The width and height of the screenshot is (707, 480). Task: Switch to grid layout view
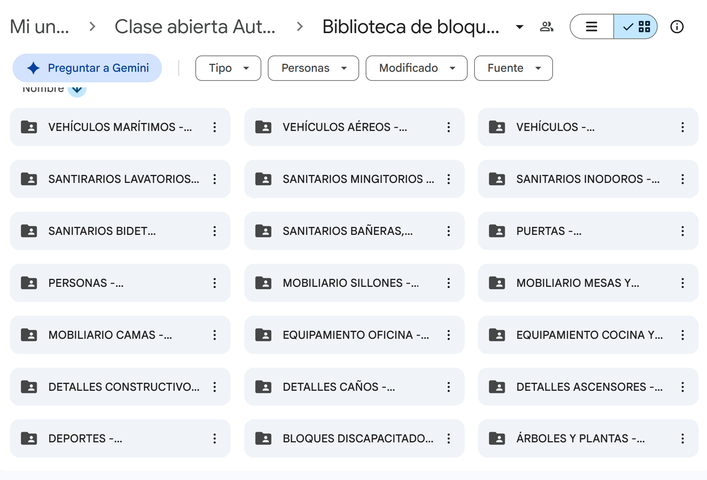[x=635, y=27]
